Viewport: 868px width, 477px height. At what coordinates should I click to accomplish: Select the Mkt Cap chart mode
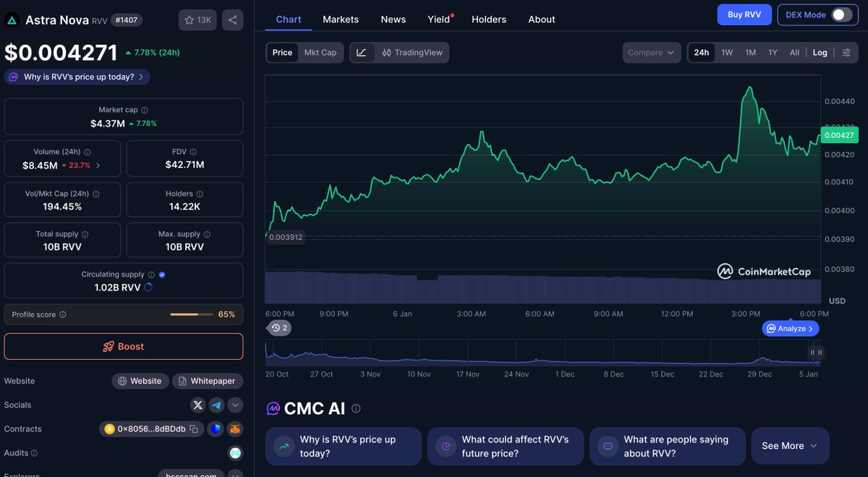(320, 53)
